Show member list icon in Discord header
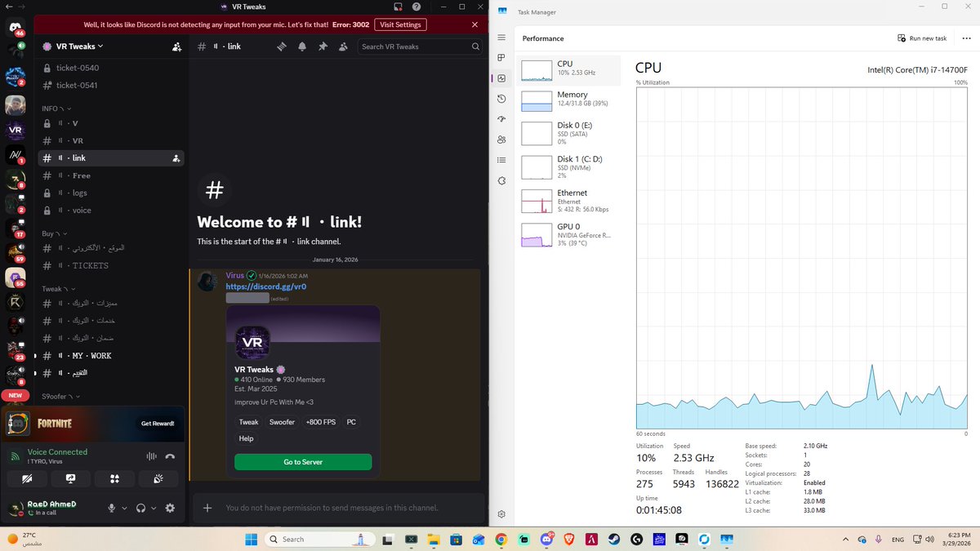Image resolution: width=980 pixels, height=551 pixels. [x=344, y=47]
